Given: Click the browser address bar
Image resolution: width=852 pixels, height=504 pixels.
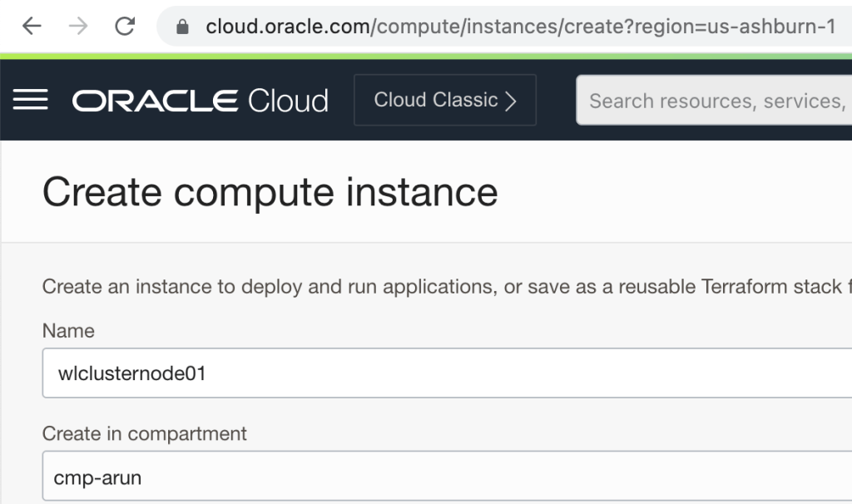Looking at the screenshot, I should [516, 27].
